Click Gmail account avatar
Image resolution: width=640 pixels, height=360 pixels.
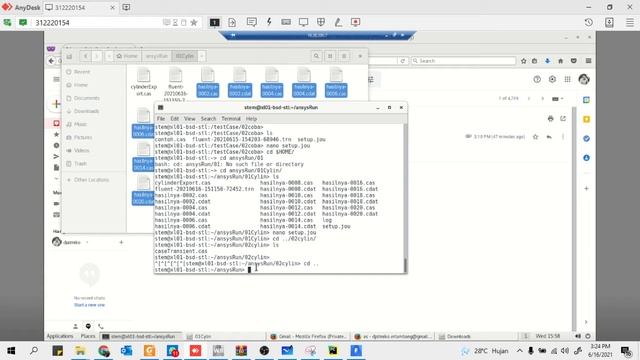coord(584,79)
